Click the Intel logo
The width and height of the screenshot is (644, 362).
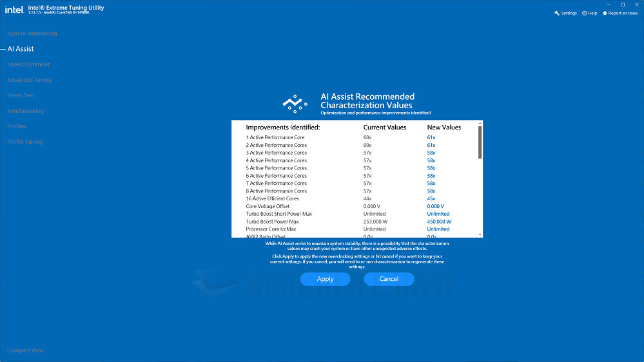(x=14, y=10)
